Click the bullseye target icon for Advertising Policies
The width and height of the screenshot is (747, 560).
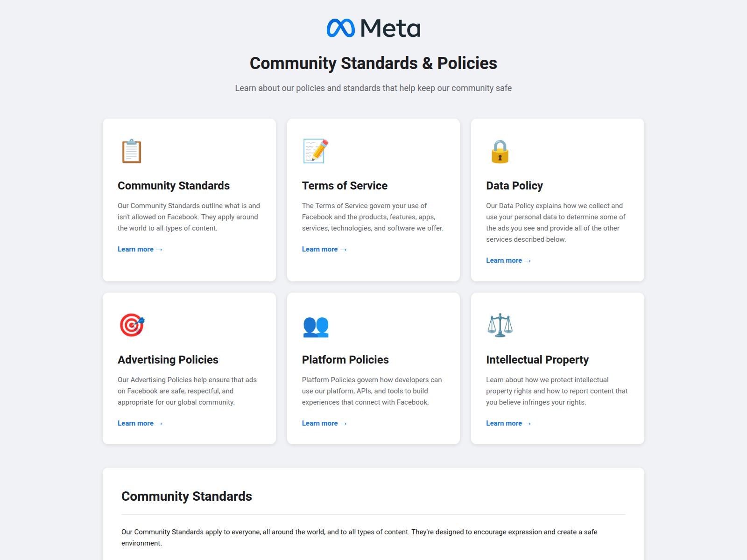132,325
